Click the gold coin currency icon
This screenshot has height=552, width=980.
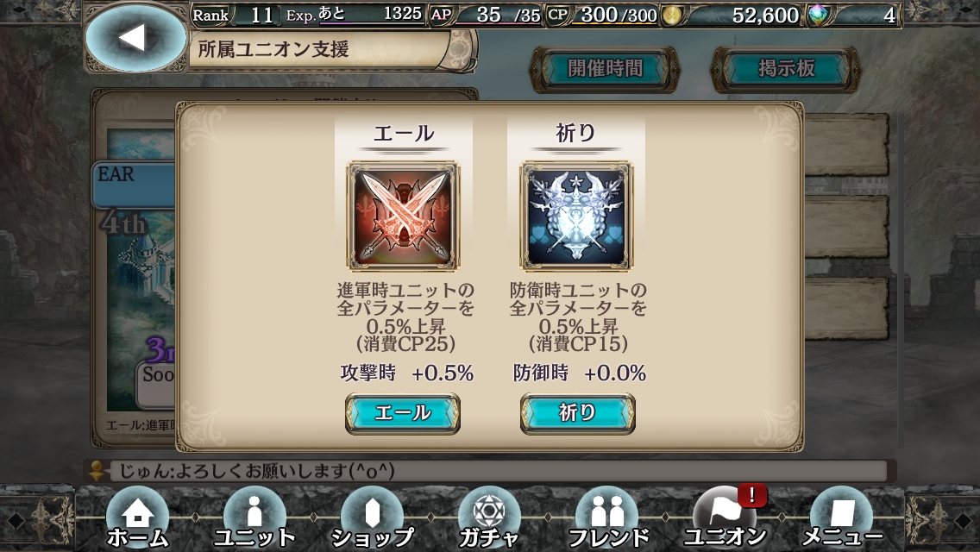[x=672, y=15]
